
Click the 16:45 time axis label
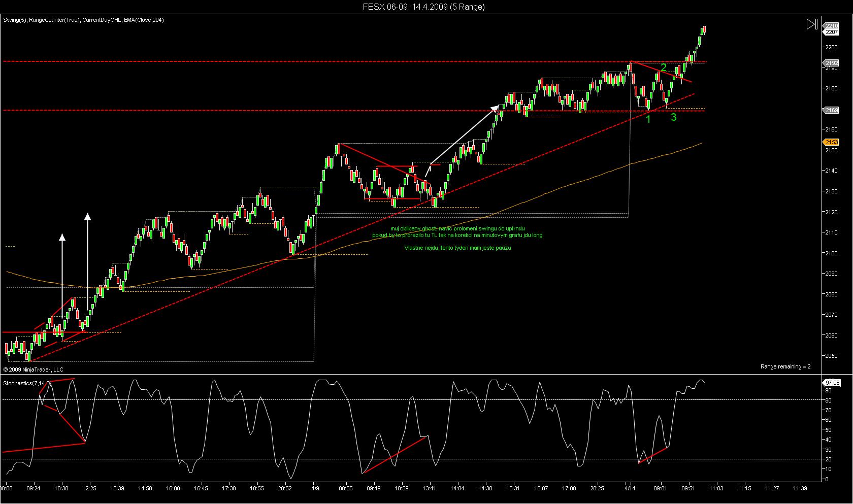(x=201, y=488)
